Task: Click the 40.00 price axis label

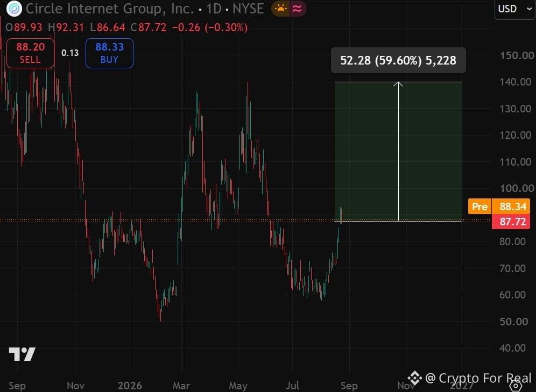Action: pyautogui.click(x=512, y=348)
